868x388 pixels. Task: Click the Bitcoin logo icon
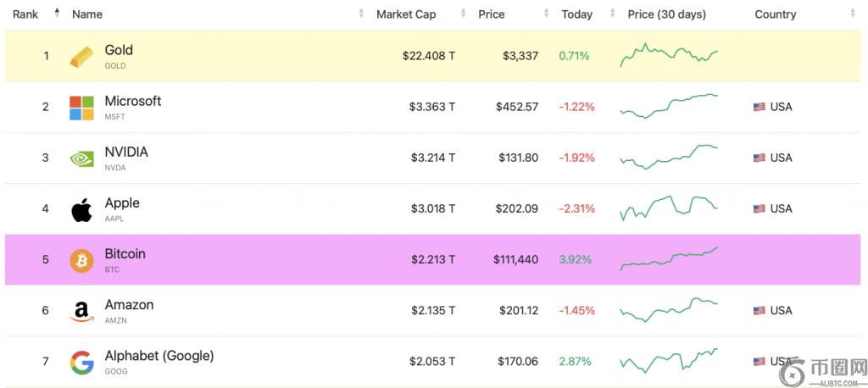(x=81, y=260)
